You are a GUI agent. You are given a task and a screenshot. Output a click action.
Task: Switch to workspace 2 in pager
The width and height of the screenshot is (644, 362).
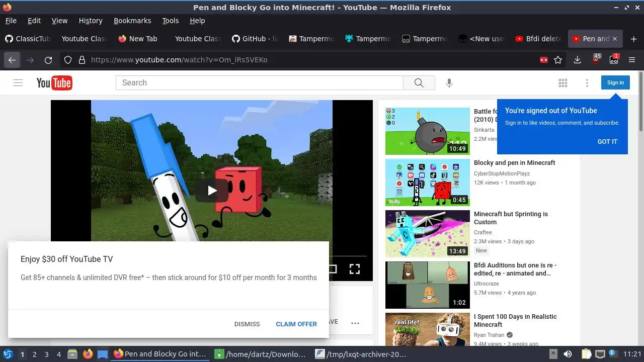pyautogui.click(x=34, y=354)
